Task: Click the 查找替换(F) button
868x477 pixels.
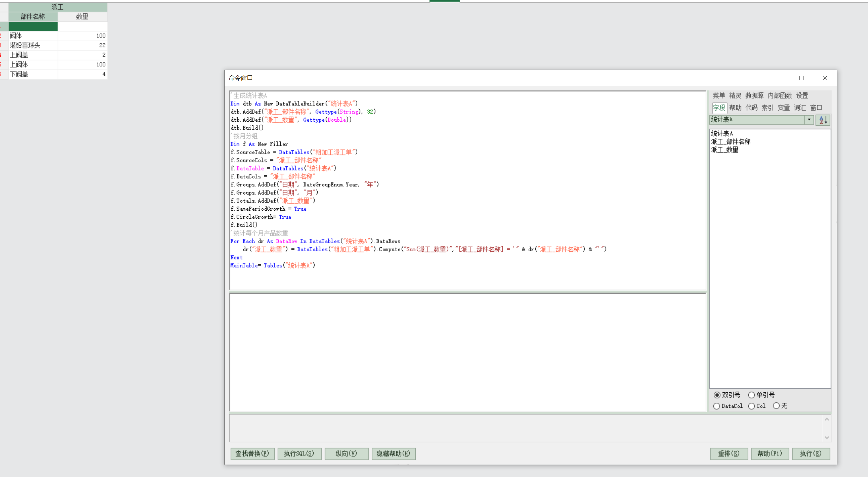Action: (x=252, y=454)
